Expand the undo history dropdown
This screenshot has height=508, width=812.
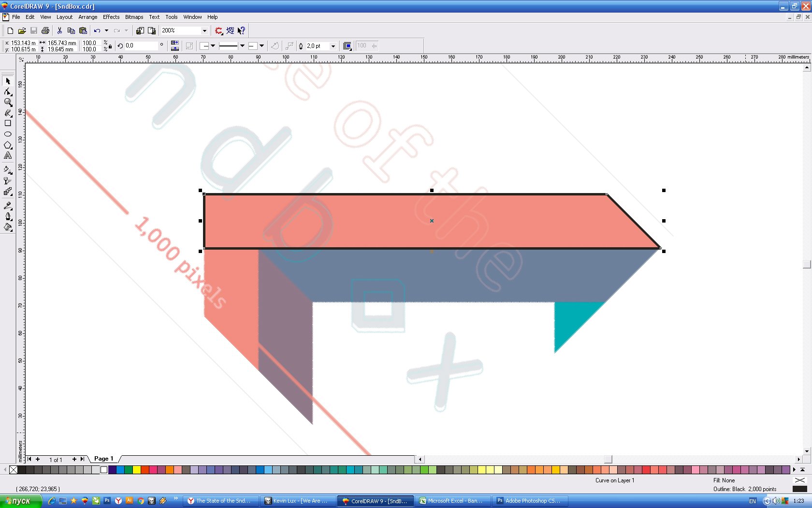point(106,30)
